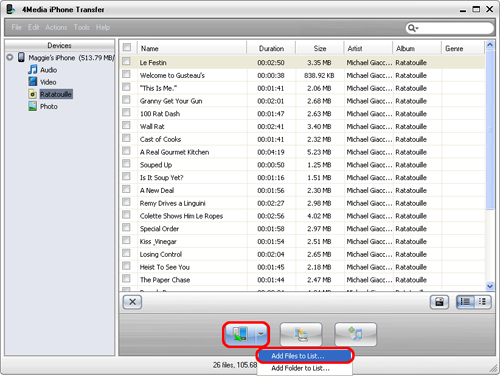Select the Audio label in device tree
500x376 pixels.
click(x=49, y=70)
